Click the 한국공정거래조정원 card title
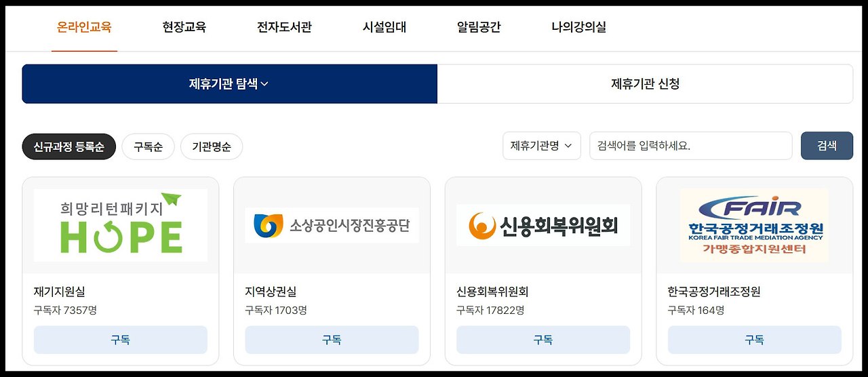The width and height of the screenshot is (868, 377). point(714,292)
